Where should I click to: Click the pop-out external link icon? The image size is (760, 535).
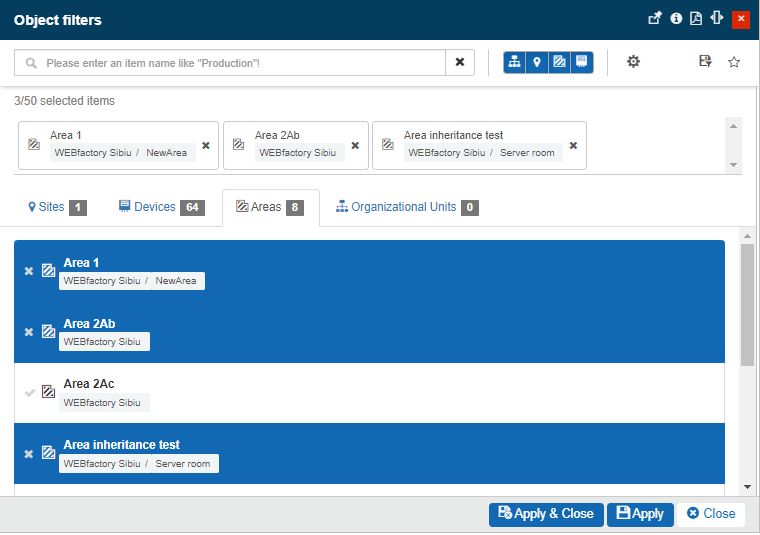pyautogui.click(x=655, y=18)
